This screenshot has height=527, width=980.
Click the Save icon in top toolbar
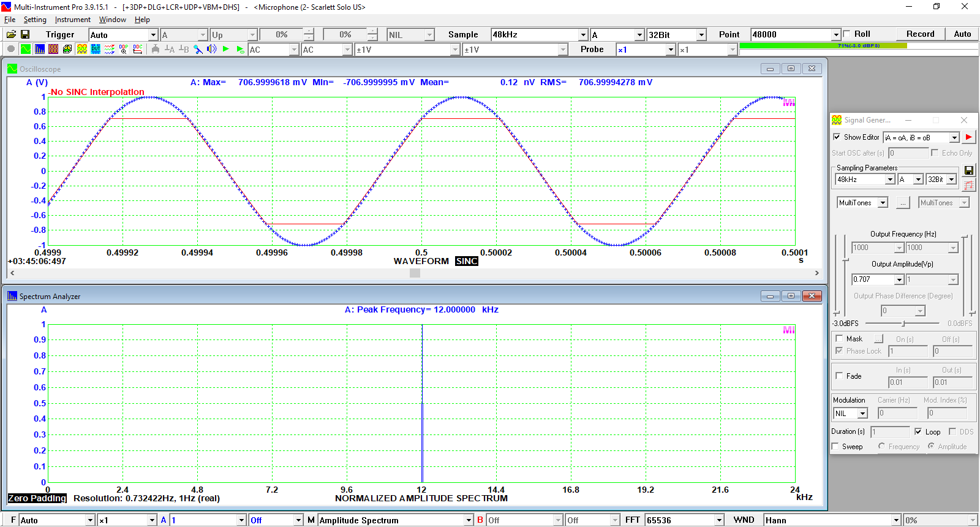pyautogui.click(x=25, y=35)
